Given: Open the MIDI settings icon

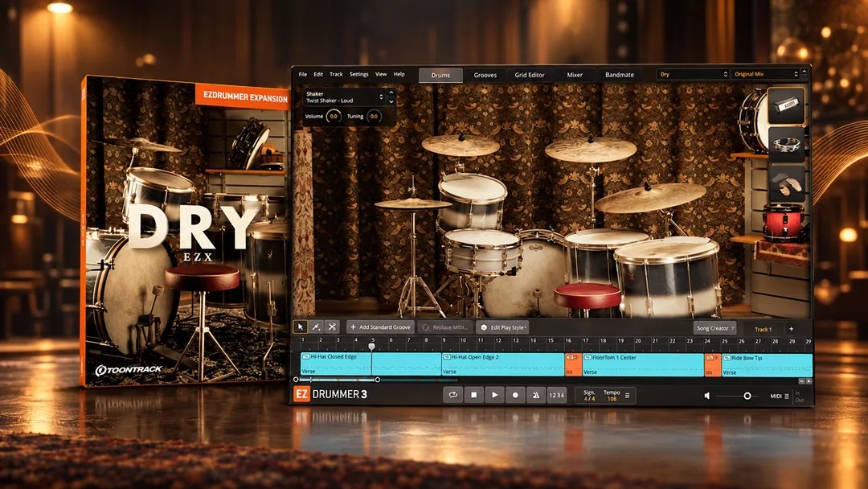Looking at the screenshot, I should (787, 397).
